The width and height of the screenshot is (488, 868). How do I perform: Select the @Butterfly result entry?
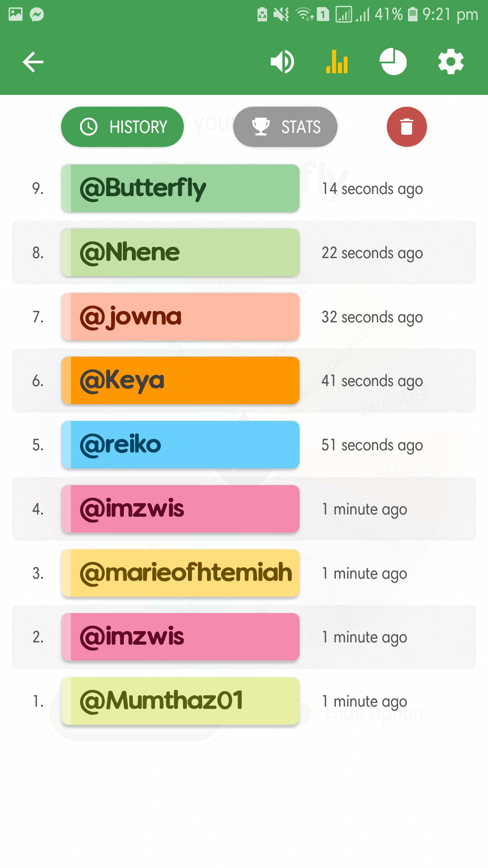pos(180,188)
